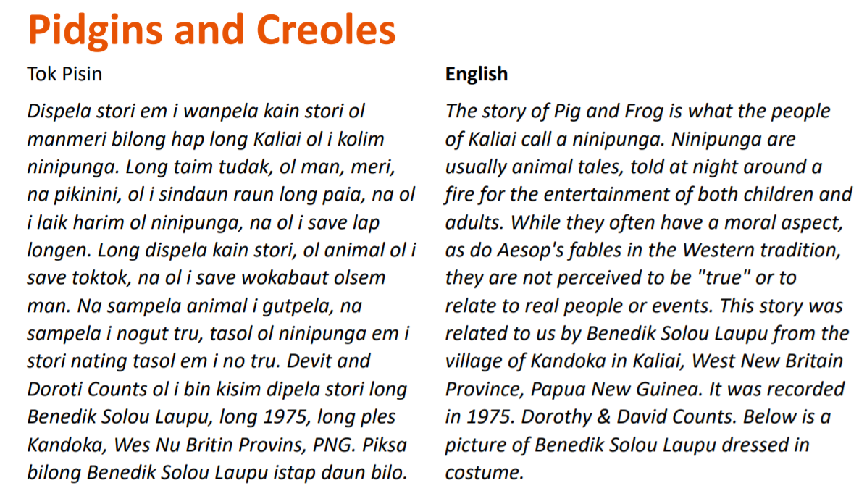The width and height of the screenshot is (859, 504).
Task: Click 'Doroti Counts' in the Tok Pisin text
Action: [88, 390]
